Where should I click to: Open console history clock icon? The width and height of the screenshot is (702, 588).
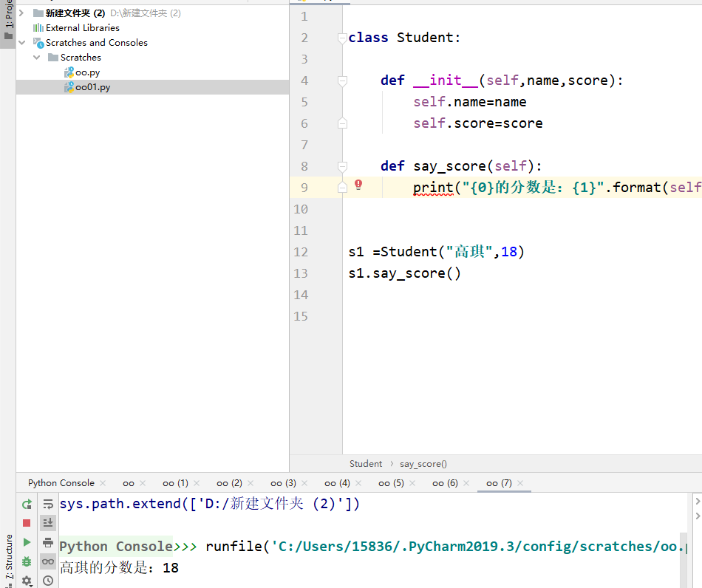48,581
